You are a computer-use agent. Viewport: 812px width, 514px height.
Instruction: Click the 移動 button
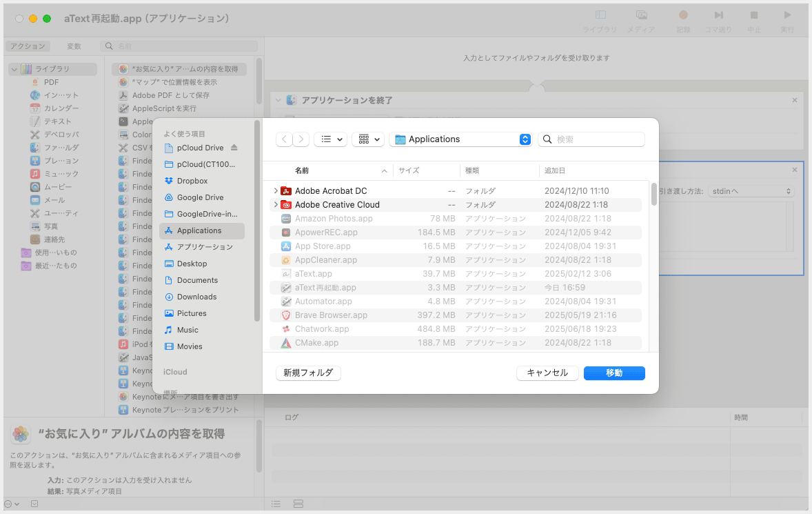pyautogui.click(x=613, y=373)
